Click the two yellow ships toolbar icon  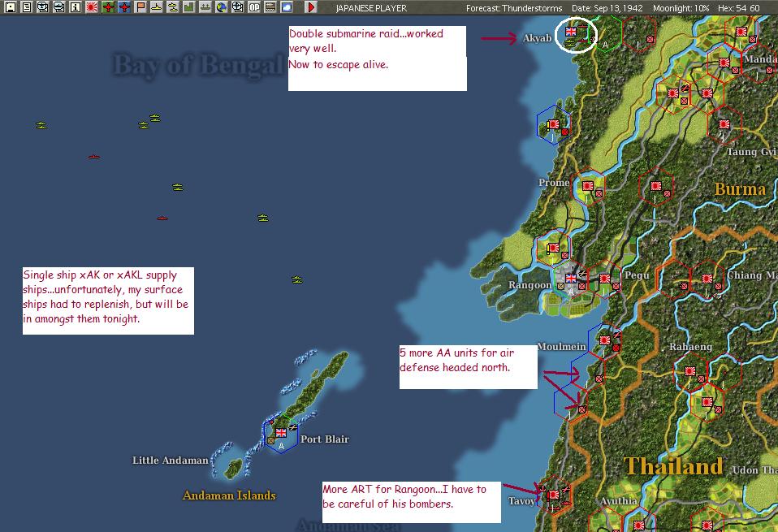coord(173,7)
